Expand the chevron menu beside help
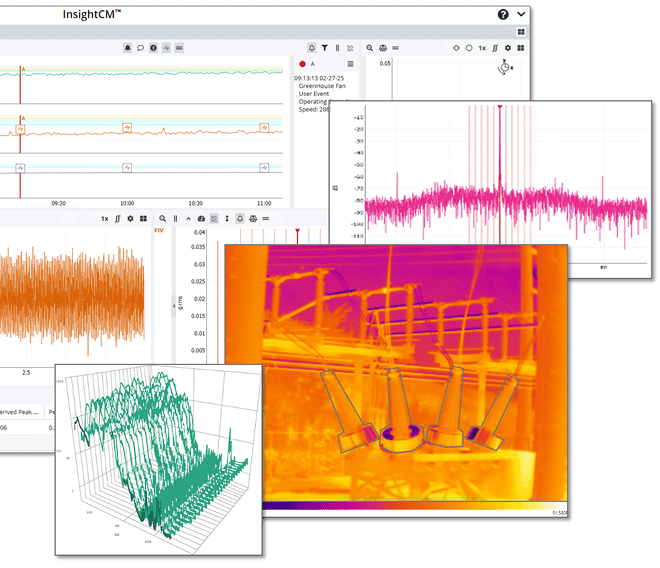The image size is (660, 568). [x=521, y=14]
